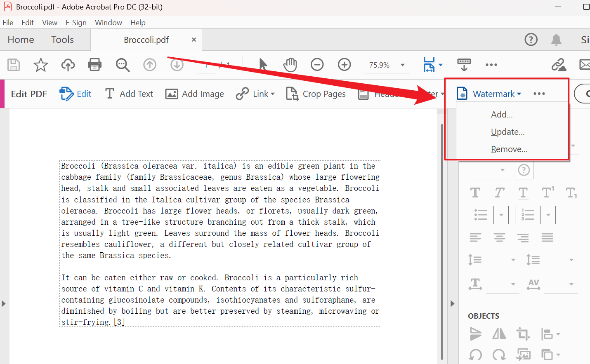Switch to the Home tab
The width and height of the screenshot is (590, 364).
[x=21, y=40]
